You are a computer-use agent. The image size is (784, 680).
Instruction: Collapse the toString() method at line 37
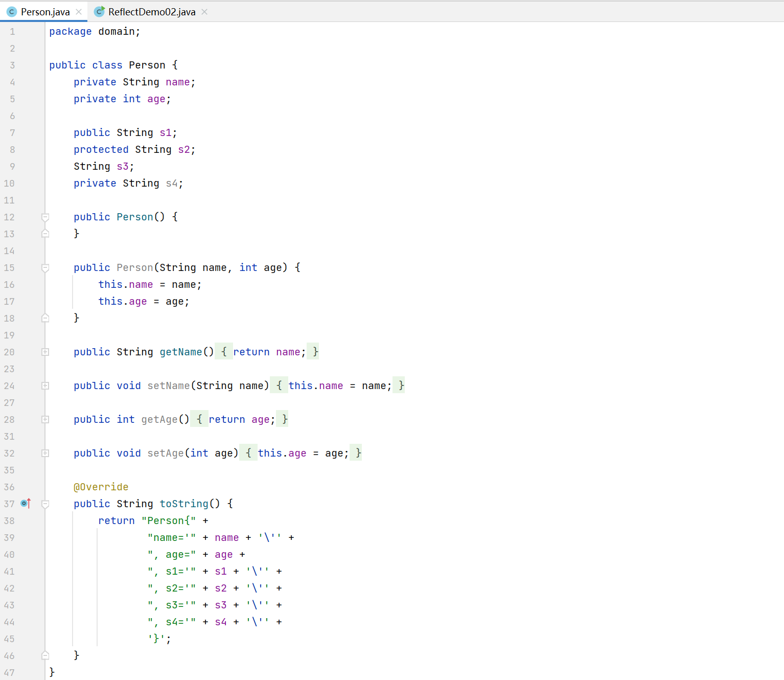[x=45, y=504]
